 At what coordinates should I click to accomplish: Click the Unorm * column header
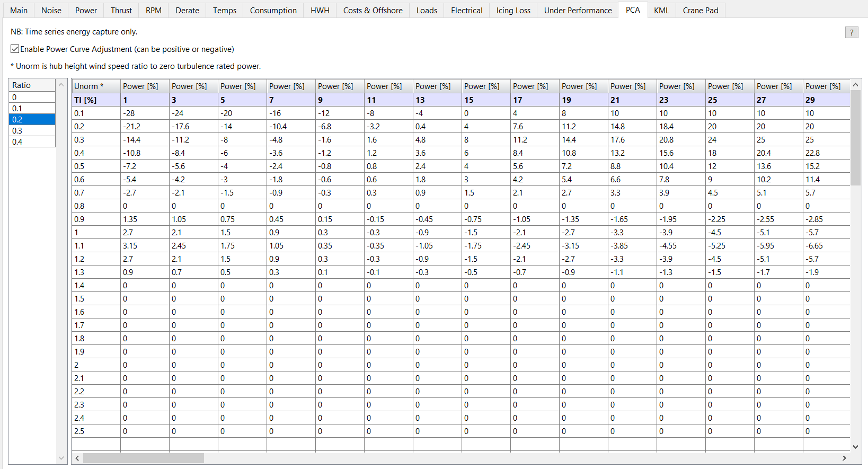(x=96, y=86)
